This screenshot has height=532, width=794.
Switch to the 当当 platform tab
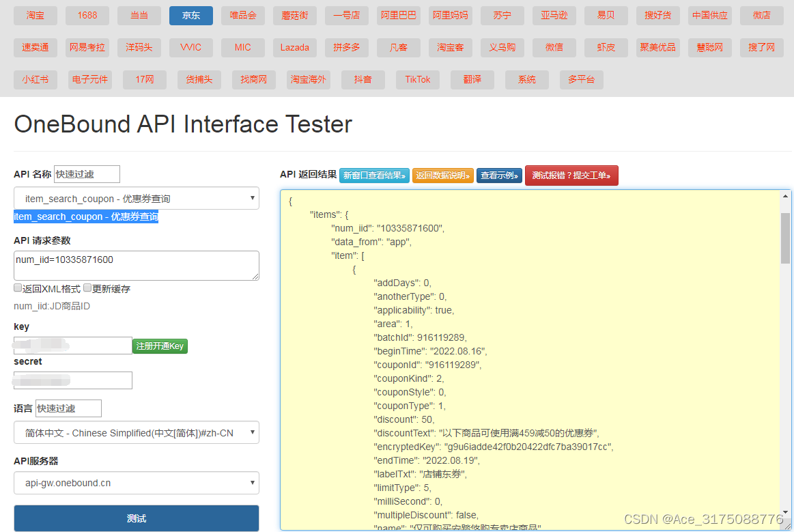click(x=139, y=16)
